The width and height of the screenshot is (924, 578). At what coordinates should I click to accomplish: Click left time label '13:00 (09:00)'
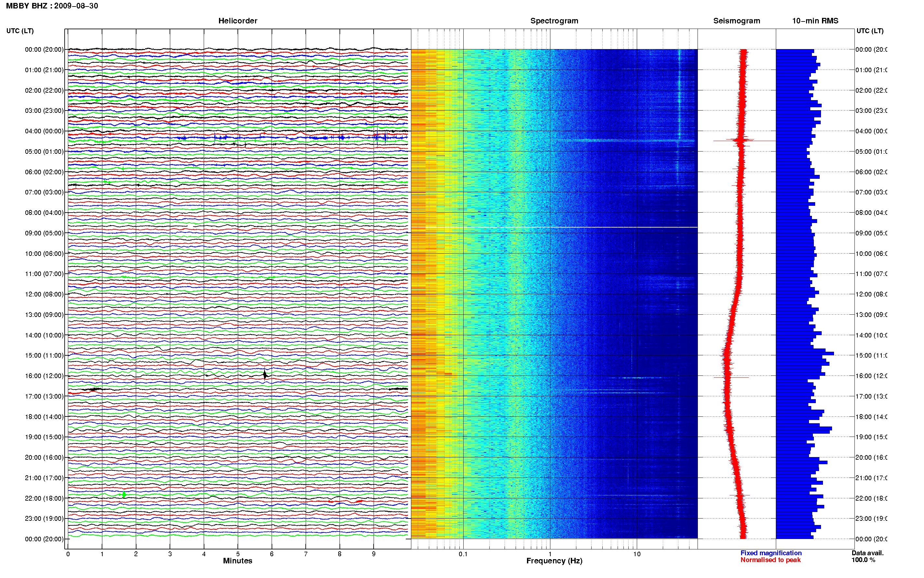44,315
